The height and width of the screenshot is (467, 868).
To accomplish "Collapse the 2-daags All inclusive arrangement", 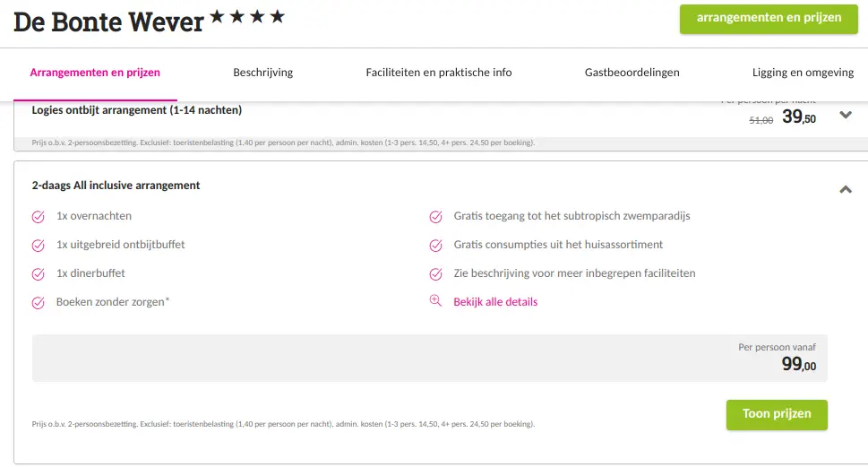I will (x=846, y=189).
